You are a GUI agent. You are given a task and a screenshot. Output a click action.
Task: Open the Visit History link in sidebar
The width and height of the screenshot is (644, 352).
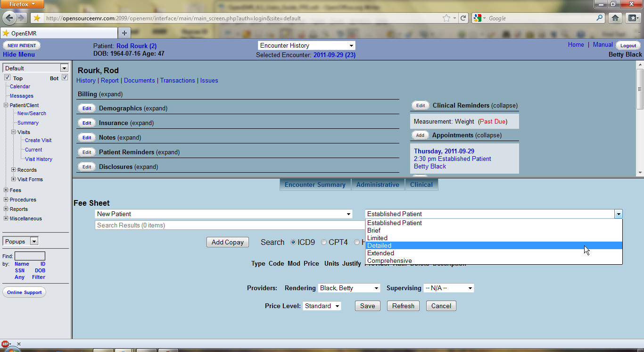[x=39, y=159]
